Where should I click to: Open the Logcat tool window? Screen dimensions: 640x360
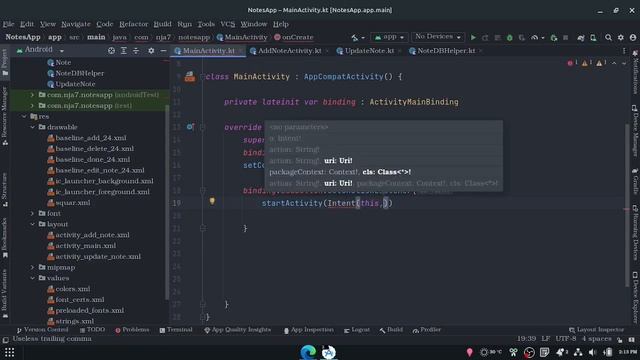point(357,330)
